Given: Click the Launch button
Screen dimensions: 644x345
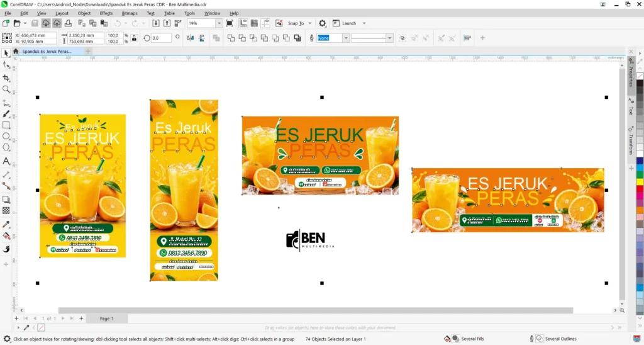Looking at the screenshot, I should (345, 23).
